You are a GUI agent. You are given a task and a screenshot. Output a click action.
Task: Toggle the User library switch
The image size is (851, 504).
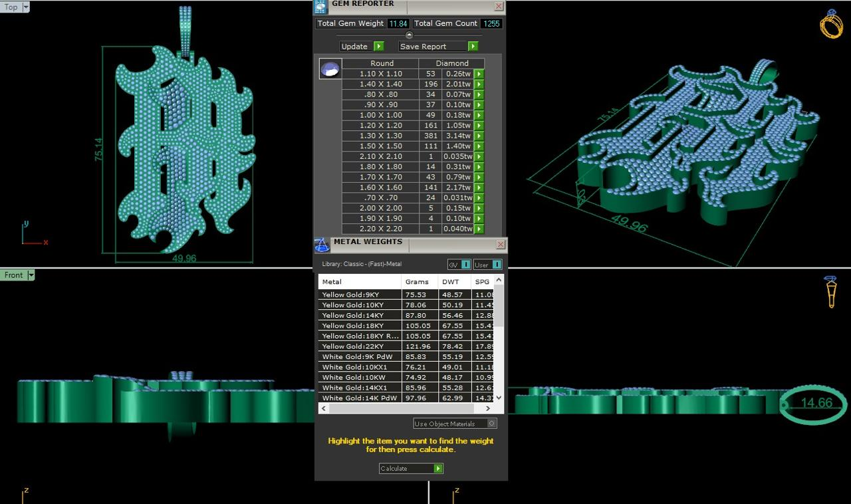[x=497, y=265]
